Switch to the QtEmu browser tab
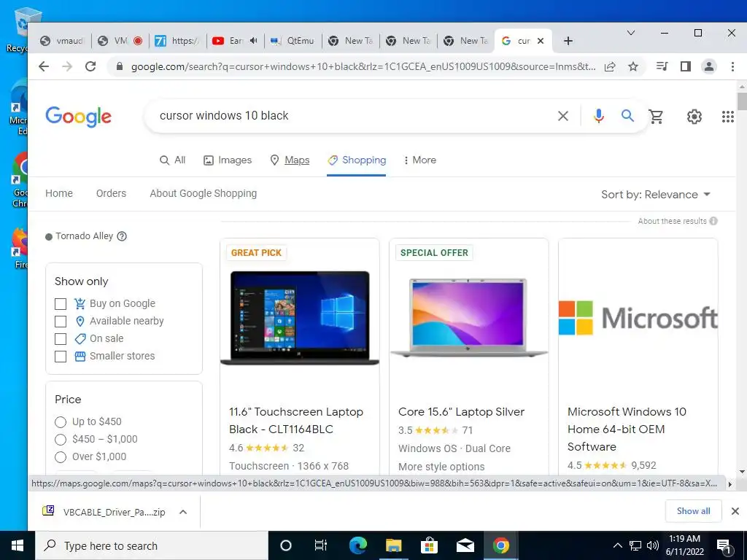747x560 pixels. click(293, 41)
